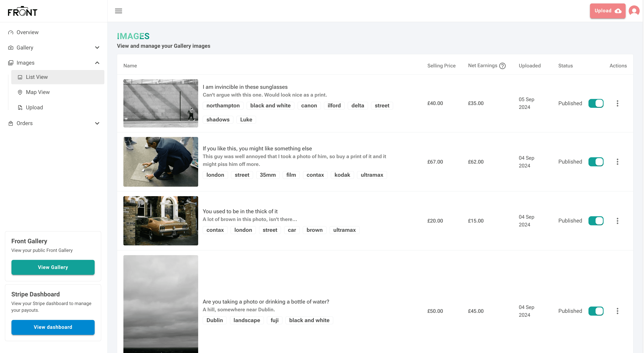Click the '05 Sep 2024' uploaded date
This screenshot has width=644, height=353.
pos(526,103)
